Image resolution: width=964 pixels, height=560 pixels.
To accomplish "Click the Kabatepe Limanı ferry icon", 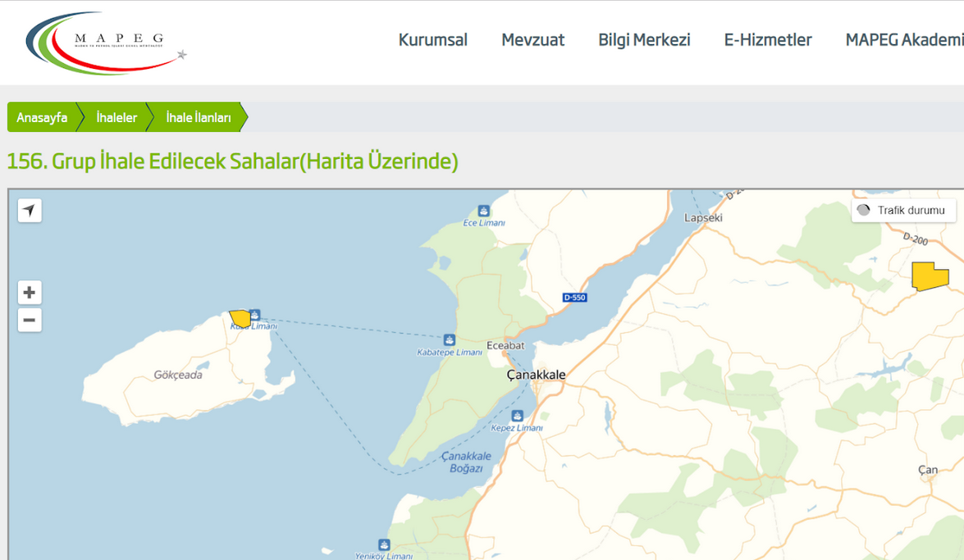I will pyautogui.click(x=449, y=339).
